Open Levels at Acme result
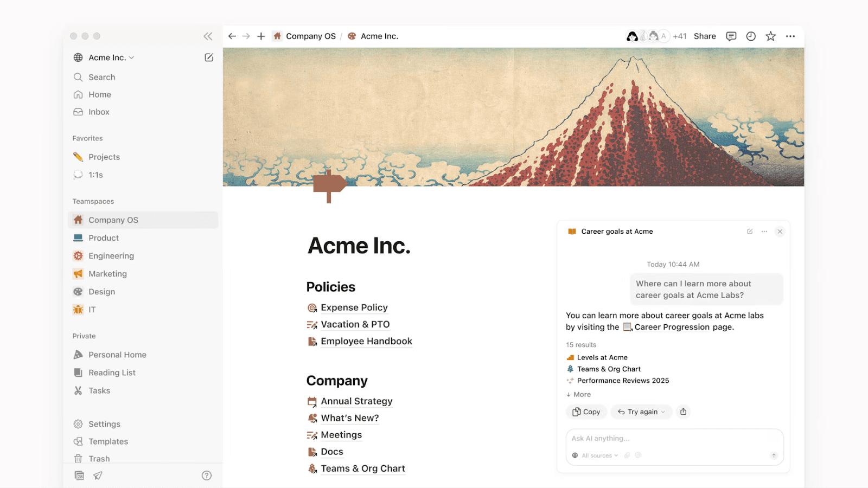868x488 pixels. [597, 357]
